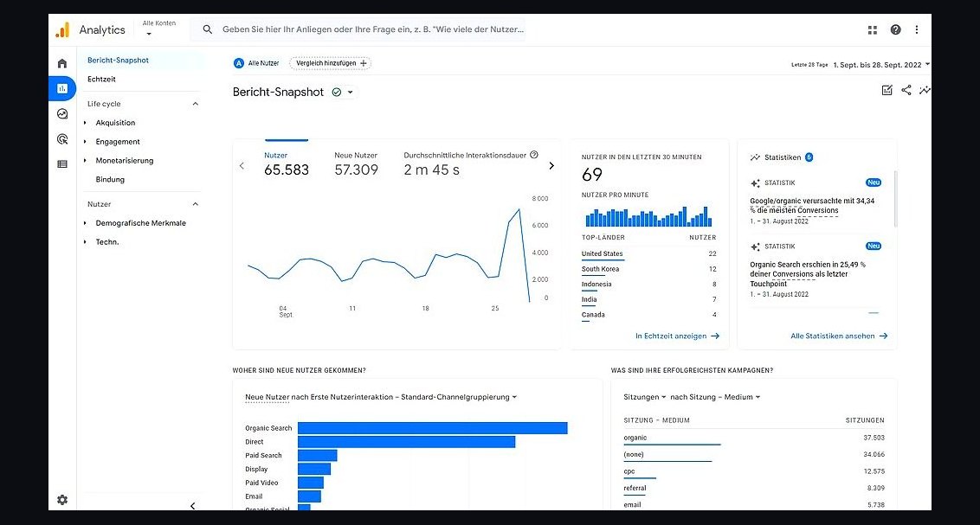Select the Durchschnittliche Interaktionsdauer metric tab
Screen dimensions: 980x525
(x=471, y=164)
